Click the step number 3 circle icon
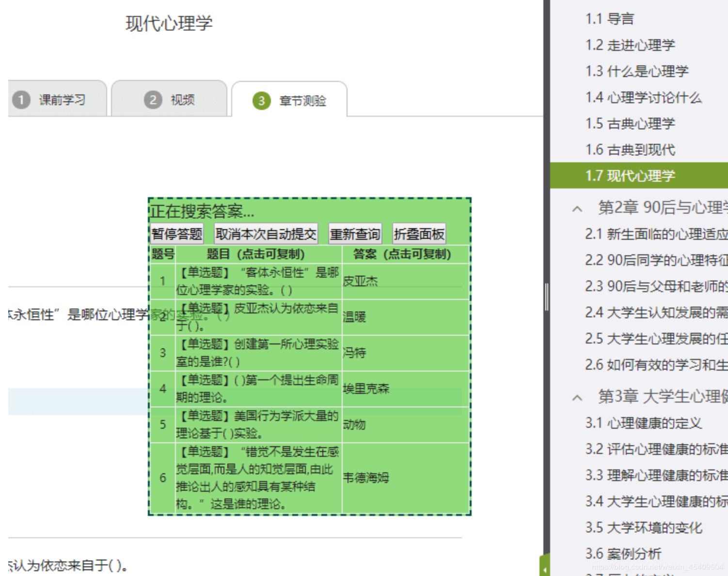This screenshot has width=728, height=576. [x=261, y=101]
